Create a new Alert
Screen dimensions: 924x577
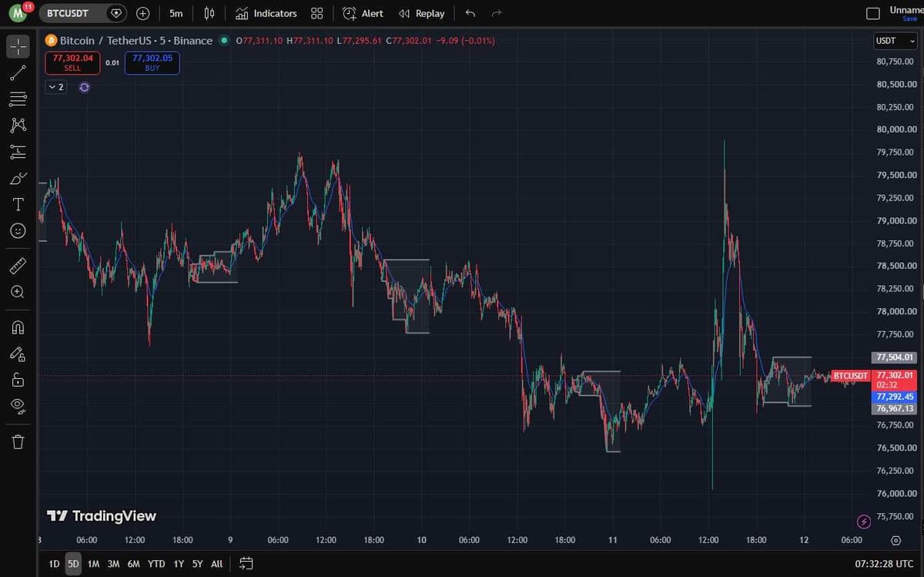click(363, 13)
